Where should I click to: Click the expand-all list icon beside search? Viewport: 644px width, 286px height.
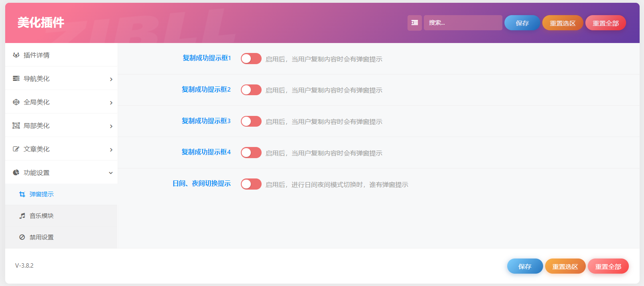[x=414, y=23]
